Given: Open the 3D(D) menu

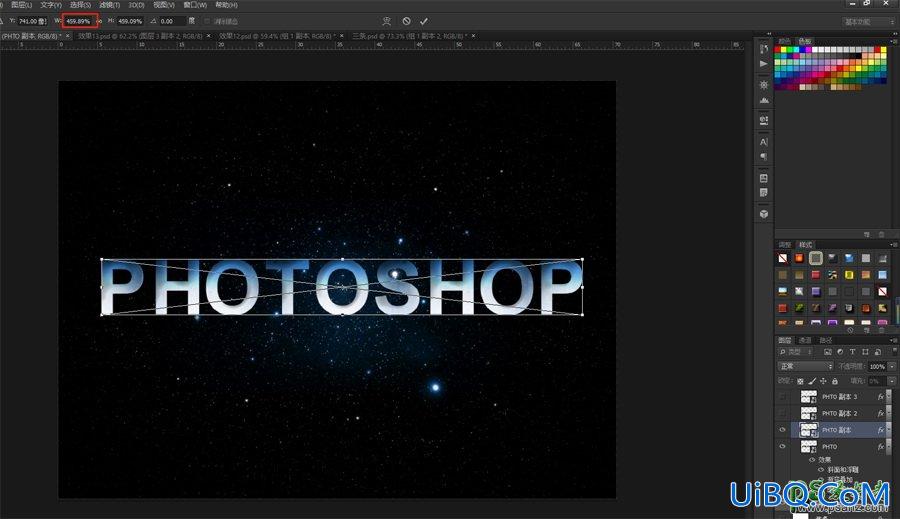Looking at the screenshot, I should point(137,5).
